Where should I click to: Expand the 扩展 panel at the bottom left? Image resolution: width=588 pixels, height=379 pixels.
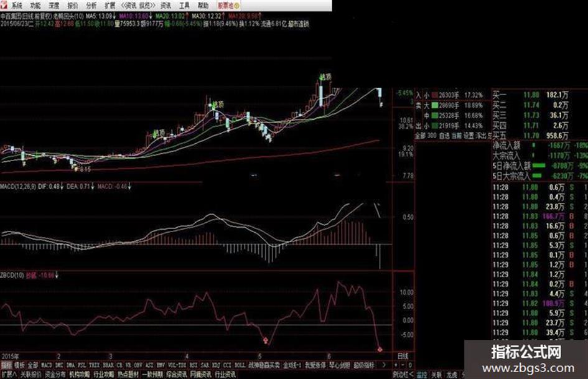click(9, 374)
